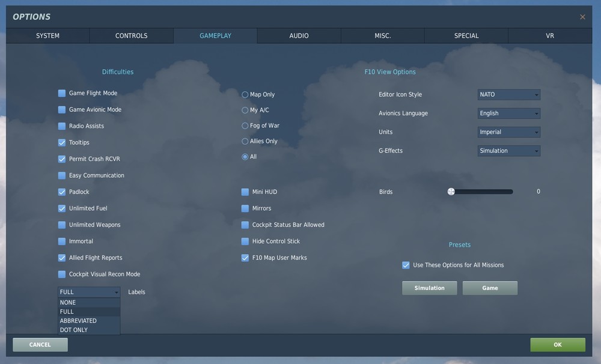
Task: Open the Editor Icon Style NATO dropdown
Action: point(508,95)
